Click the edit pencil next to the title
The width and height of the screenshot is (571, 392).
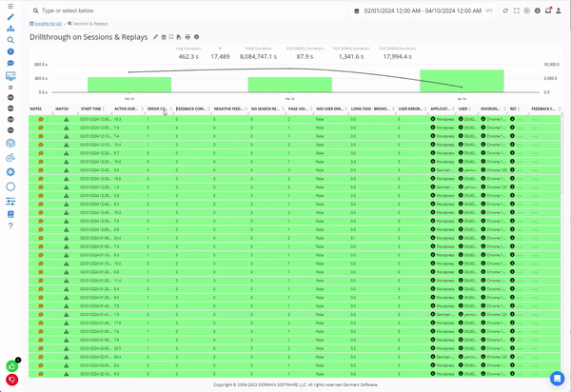click(x=155, y=36)
